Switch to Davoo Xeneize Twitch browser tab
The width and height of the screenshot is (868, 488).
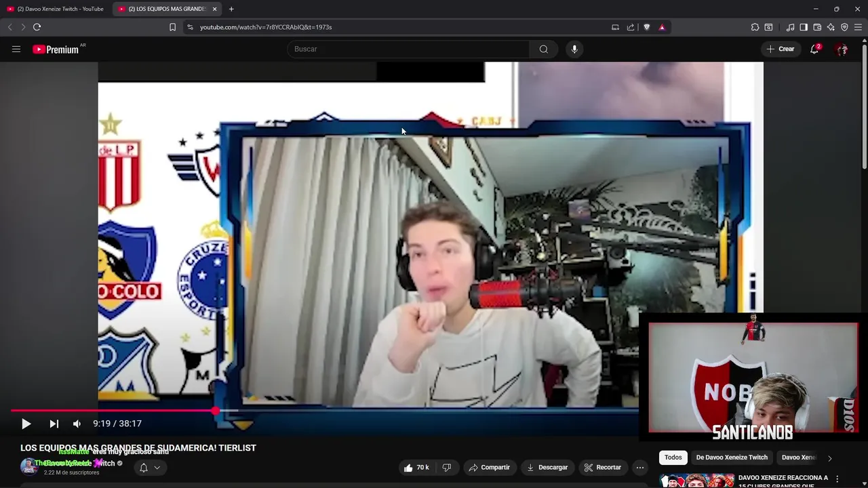(x=56, y=9)
